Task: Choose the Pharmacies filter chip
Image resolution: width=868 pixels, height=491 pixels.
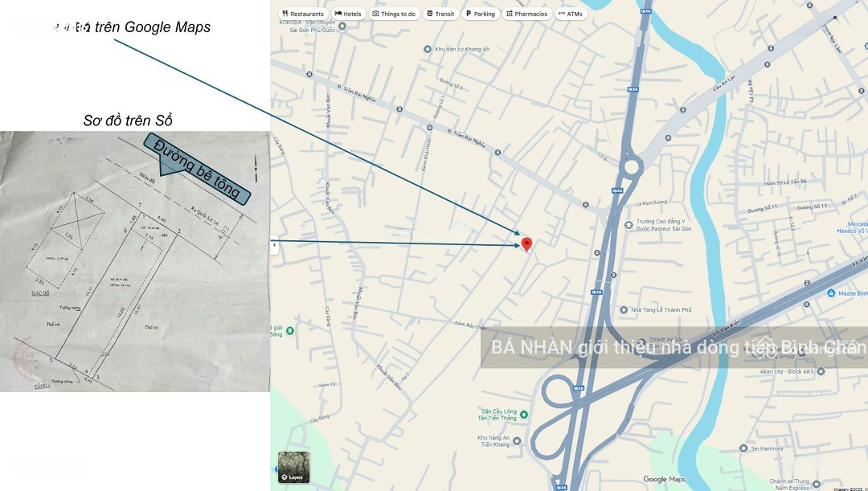Action: point(526,14)
